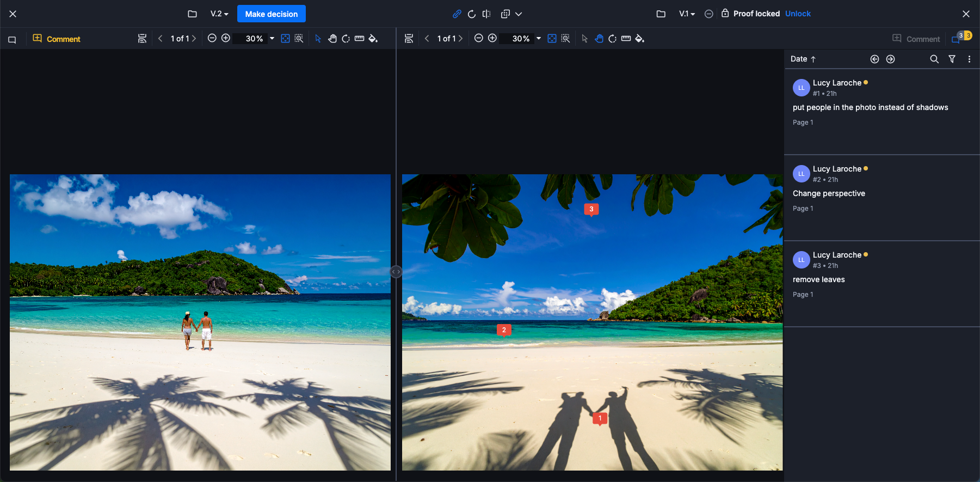Screen dimensions: 980x482
Task: Click the color fill bucket in left pane
Action: [x=373, y=39]
